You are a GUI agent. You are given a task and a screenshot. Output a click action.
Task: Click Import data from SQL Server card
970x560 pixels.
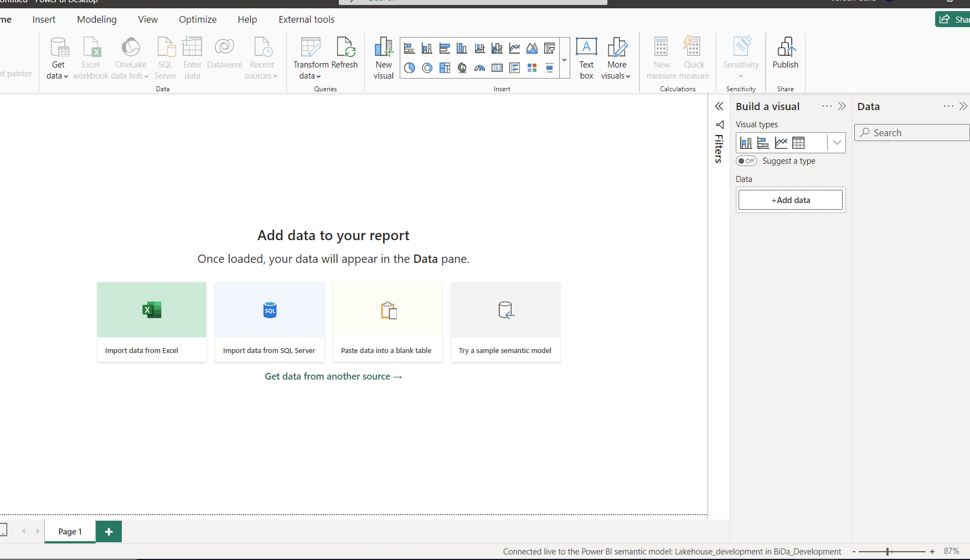point(270,322)
